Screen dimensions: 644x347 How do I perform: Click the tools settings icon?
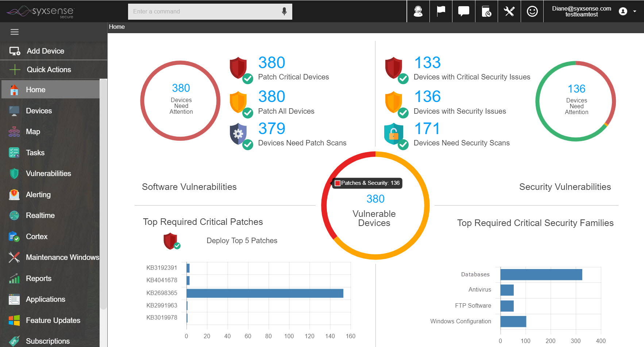pyautogui.click(x=509, y=11)
